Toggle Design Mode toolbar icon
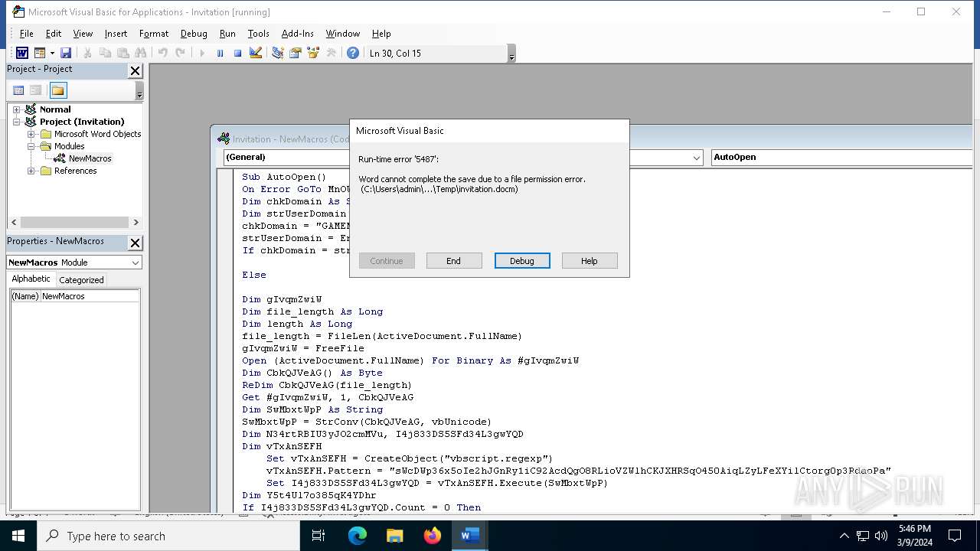 pyautogui.click(x=256, y=53)
